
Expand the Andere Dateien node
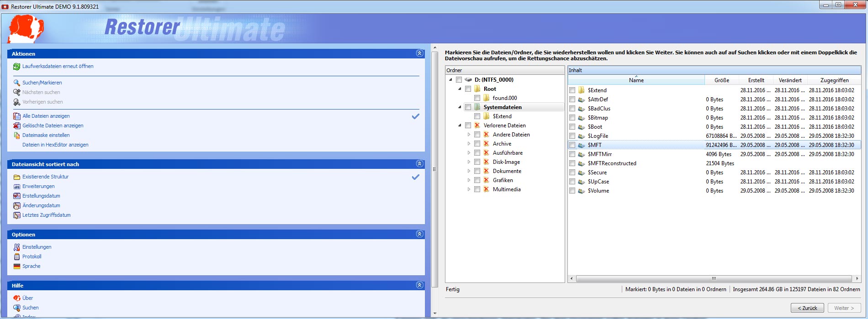469,135
